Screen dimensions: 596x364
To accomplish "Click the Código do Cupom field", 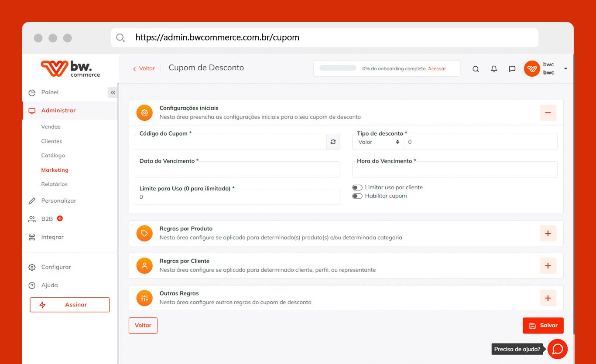I will [x=231, y=142].
